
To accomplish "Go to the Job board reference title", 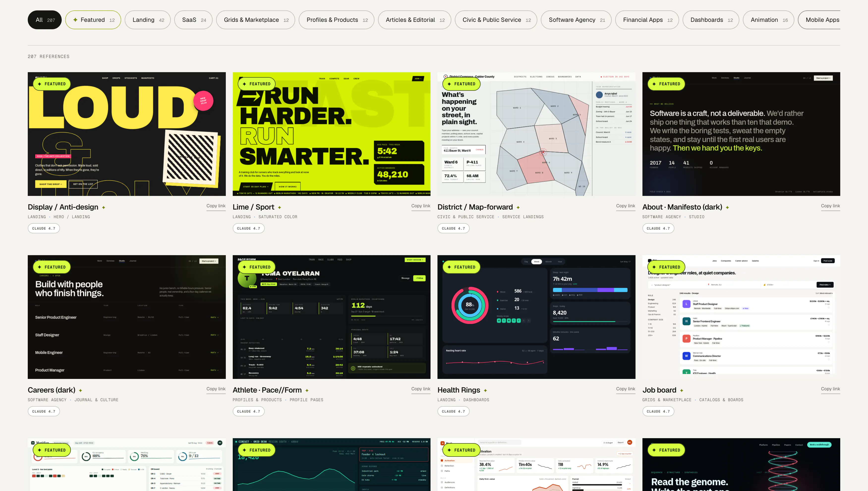I will (659, 390).
